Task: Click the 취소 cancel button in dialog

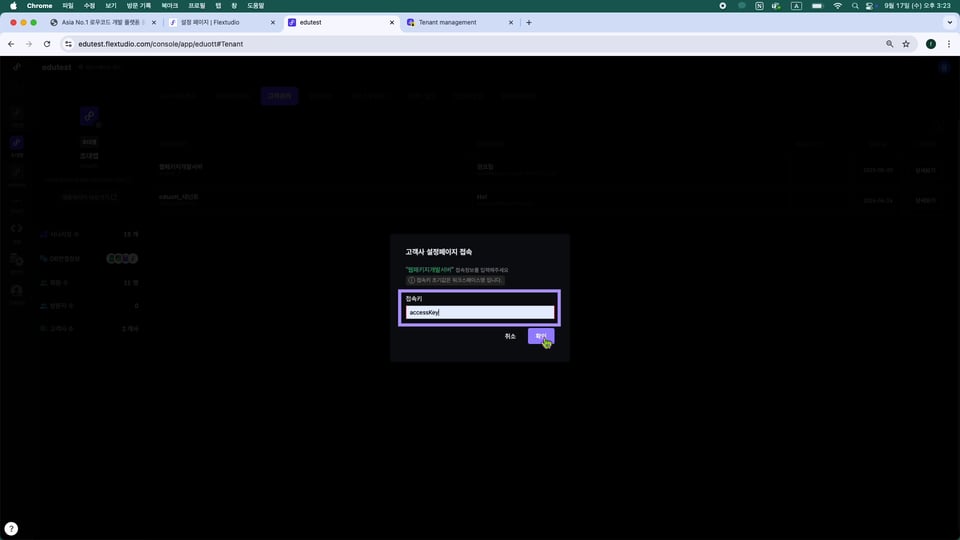Action: click(x=510, y=336)
